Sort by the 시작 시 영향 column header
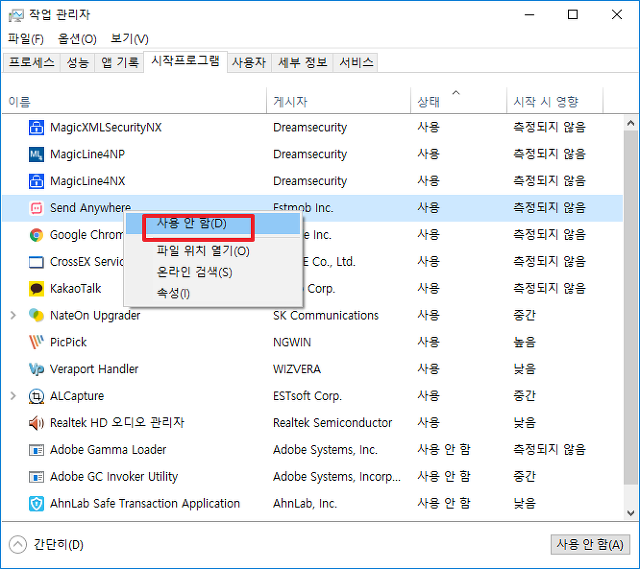The image size is (640, 569). [555, 101]
